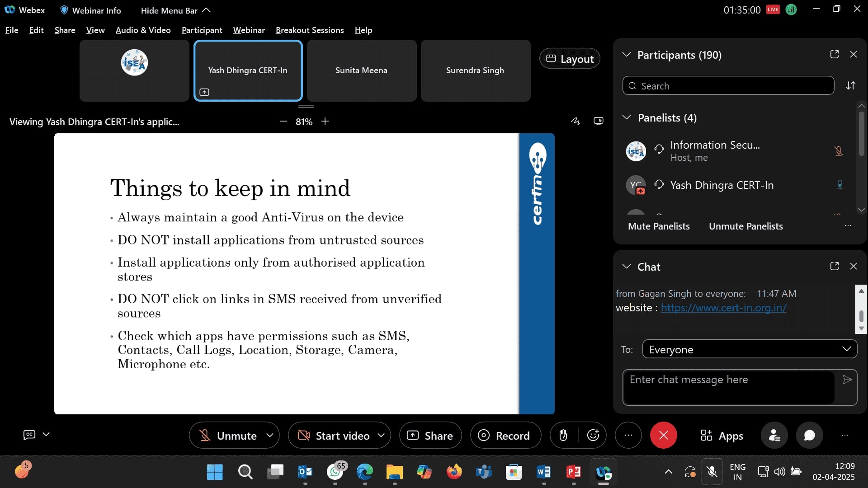The image size is (868, 488).
Task: Unmute your microphone
Action: (229, 436)
